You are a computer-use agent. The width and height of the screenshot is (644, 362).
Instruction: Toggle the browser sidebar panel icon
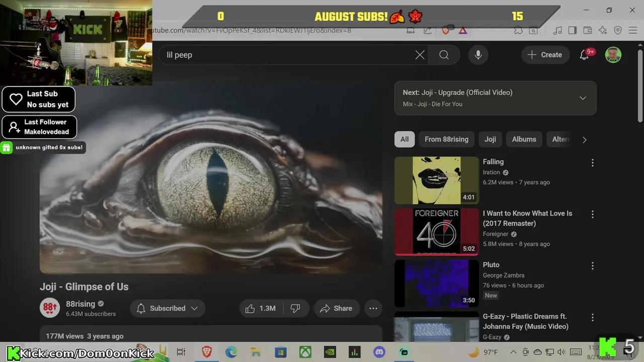(573, 30)
